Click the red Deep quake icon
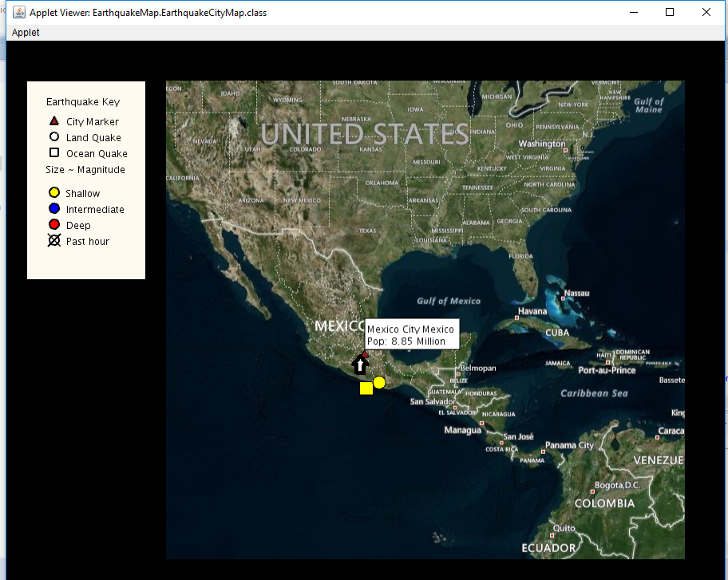The height and width of the screenshot is (580, 728). click(x=53, y=224)
